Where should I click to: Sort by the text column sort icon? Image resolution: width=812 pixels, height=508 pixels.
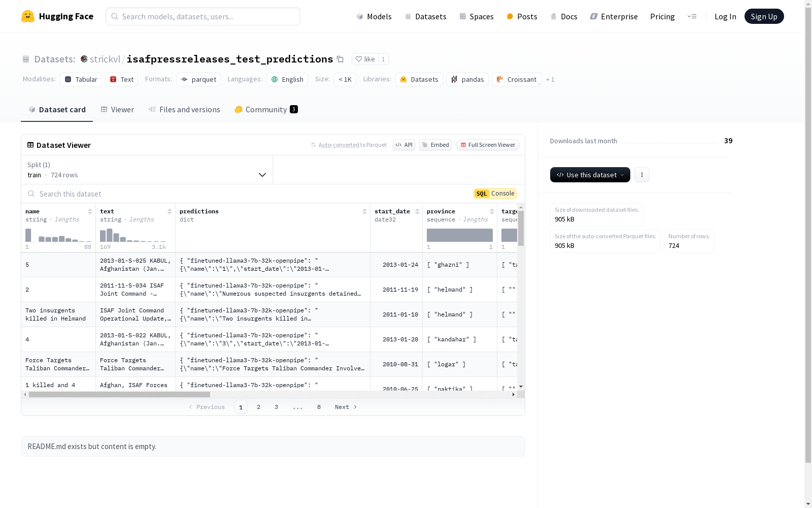pos(170,211)
